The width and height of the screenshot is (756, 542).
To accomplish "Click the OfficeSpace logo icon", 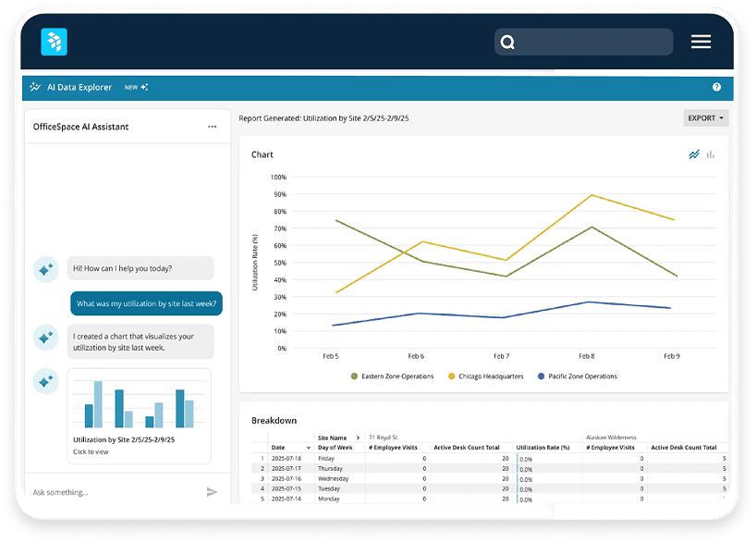I will click(54, 42).
